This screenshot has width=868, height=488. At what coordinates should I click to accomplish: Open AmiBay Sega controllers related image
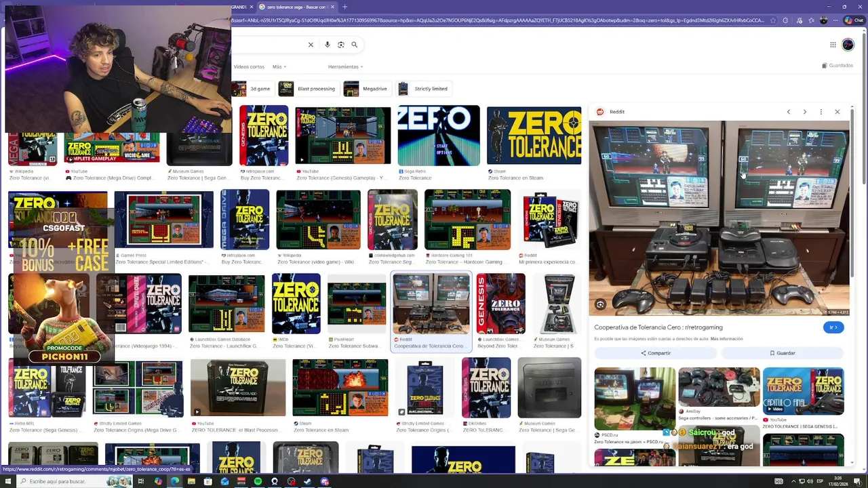tap(719, 387)
